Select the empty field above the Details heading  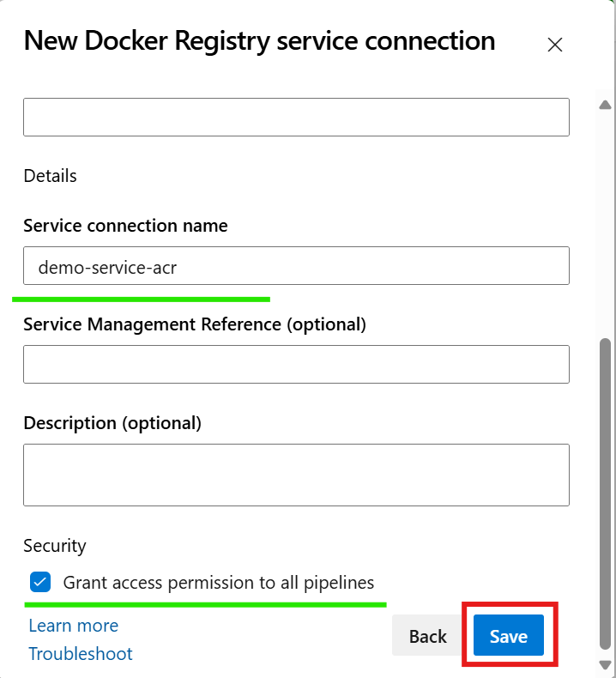pyautogui.click(x=296, y=118)
